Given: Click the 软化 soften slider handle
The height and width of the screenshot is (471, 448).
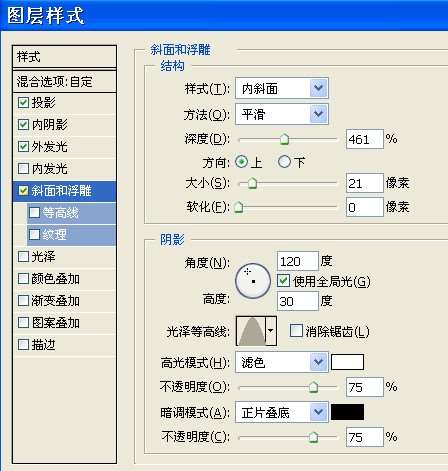Looking at the screenshot, I should pos(239,207).
